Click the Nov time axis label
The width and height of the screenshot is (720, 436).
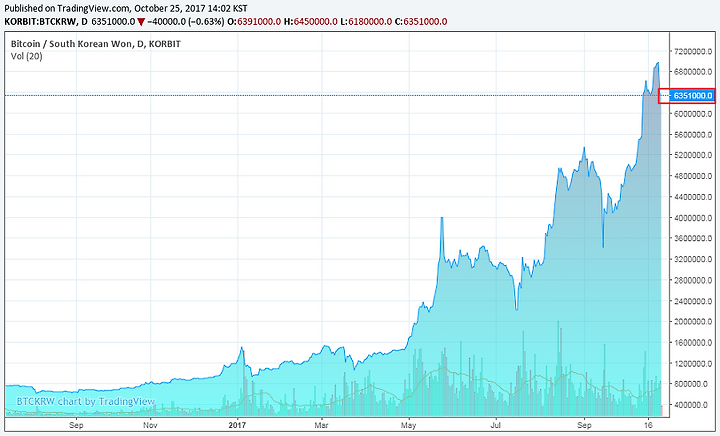150,425
